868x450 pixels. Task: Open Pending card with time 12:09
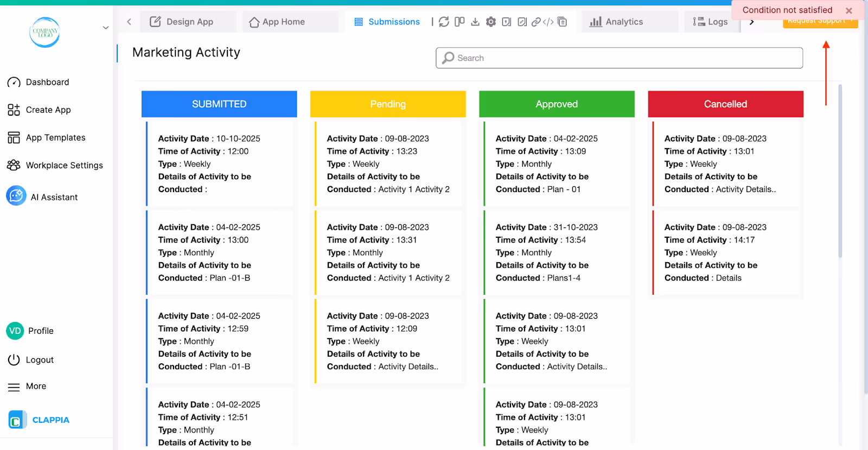388,341
